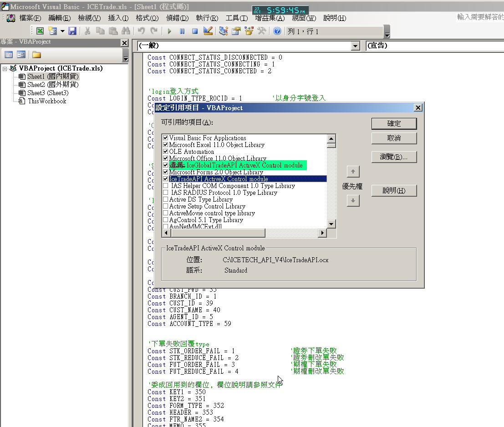Click reference list vertical scrollbar thumb
The width and height of the screenshot is (504, 427).
click(331, 146)
